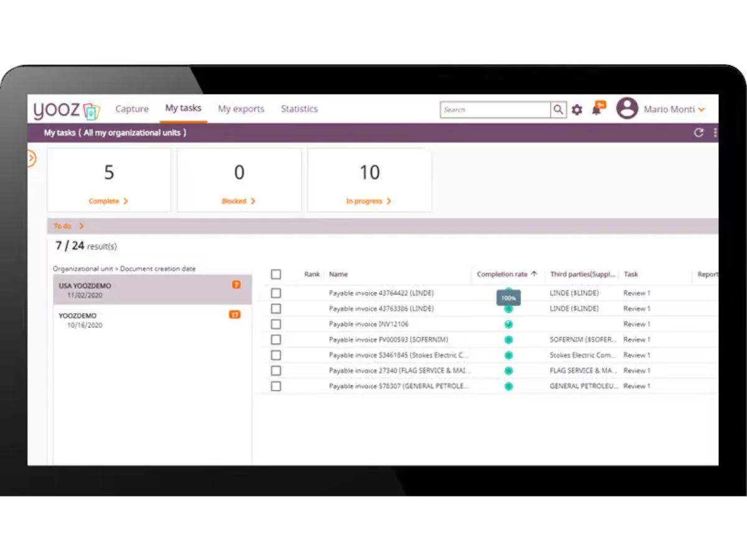Click the 7 badge on USA YOOZDEMO

tap(236, 285)
